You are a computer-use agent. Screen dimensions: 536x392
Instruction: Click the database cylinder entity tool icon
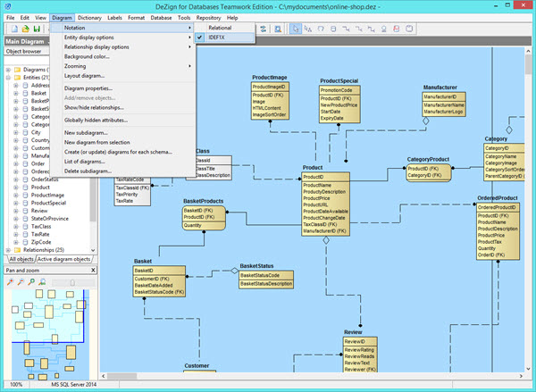(x=333, y=29)
